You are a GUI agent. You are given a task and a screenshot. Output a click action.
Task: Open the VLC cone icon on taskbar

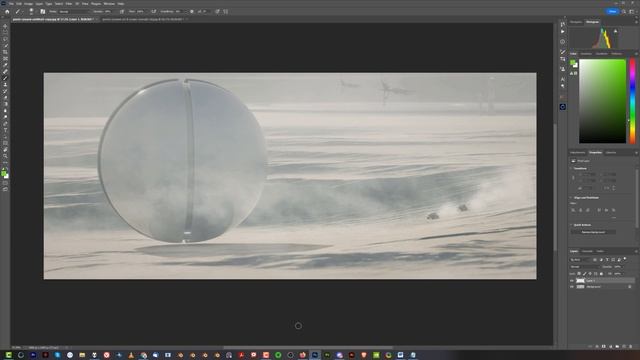131,355
